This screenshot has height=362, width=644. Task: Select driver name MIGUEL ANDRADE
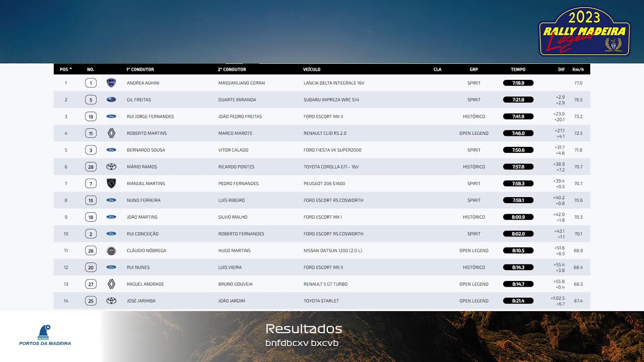[145, 284]
